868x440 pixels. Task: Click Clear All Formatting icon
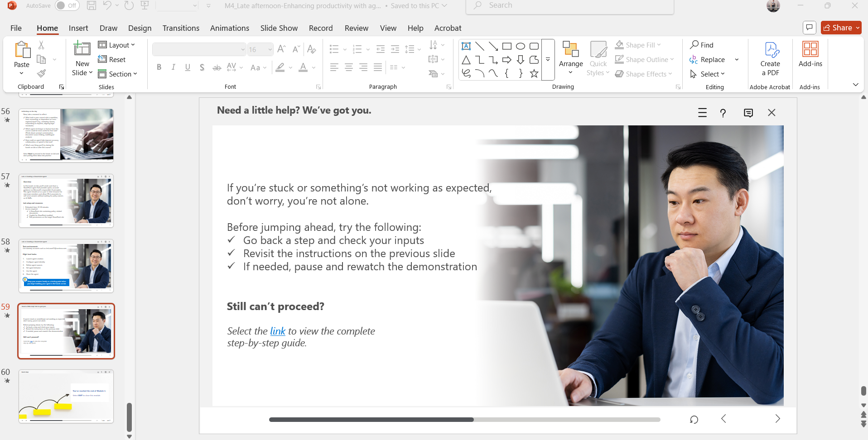(x=311, y=49)
